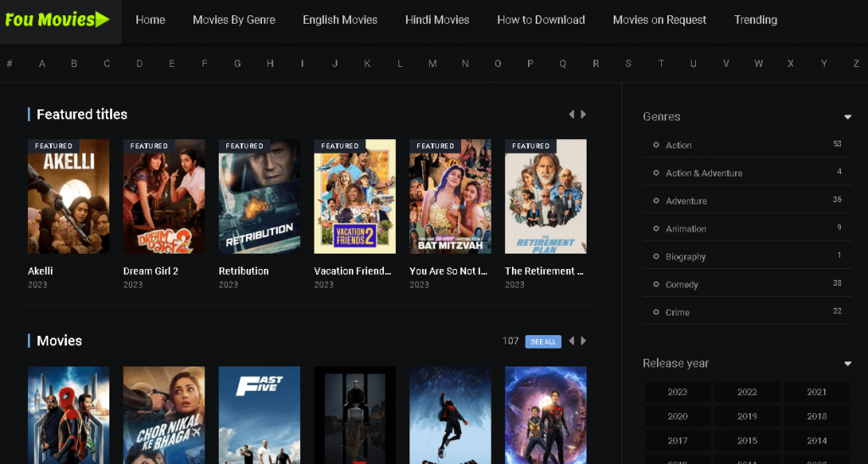Open Hindi Movies menu item
Screen dimensions: 868x464
[x=437, y=20]
